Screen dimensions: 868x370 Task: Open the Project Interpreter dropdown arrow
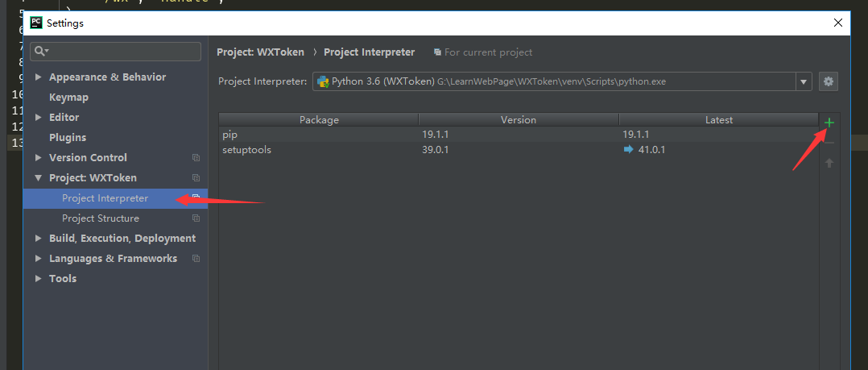(804, 81)
